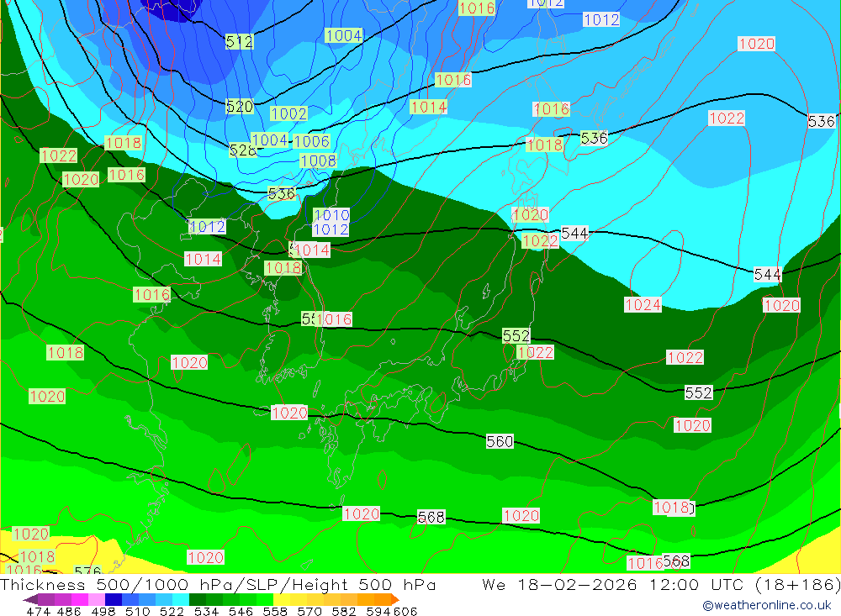The width and height of the screenshot is (841, 616).
Task: Click the 568 label beside the 1016 label
Action: coord(676,561)
